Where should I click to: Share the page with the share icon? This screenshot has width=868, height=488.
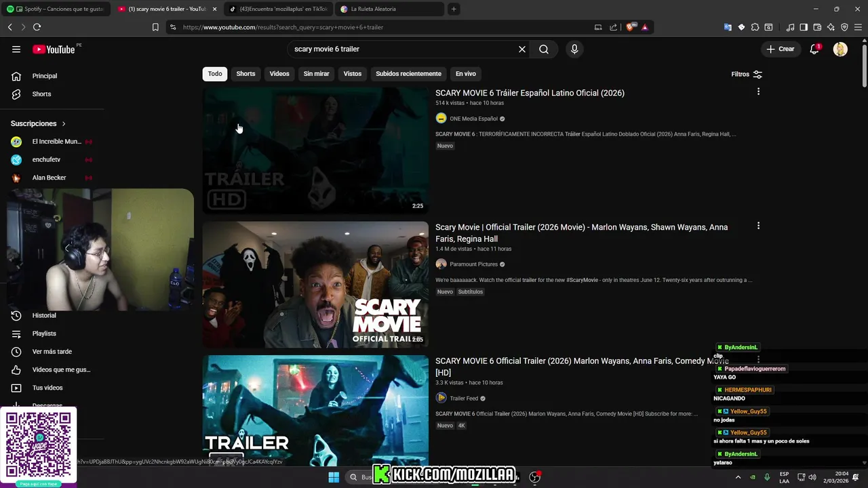click(x=613, y=27)
